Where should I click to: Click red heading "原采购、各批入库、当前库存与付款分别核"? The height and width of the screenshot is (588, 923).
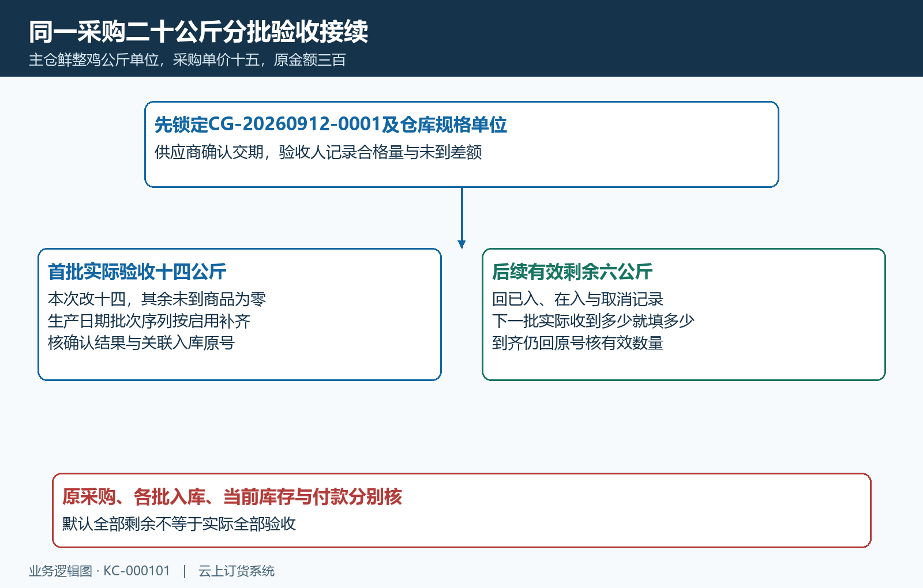pos(232,496)
